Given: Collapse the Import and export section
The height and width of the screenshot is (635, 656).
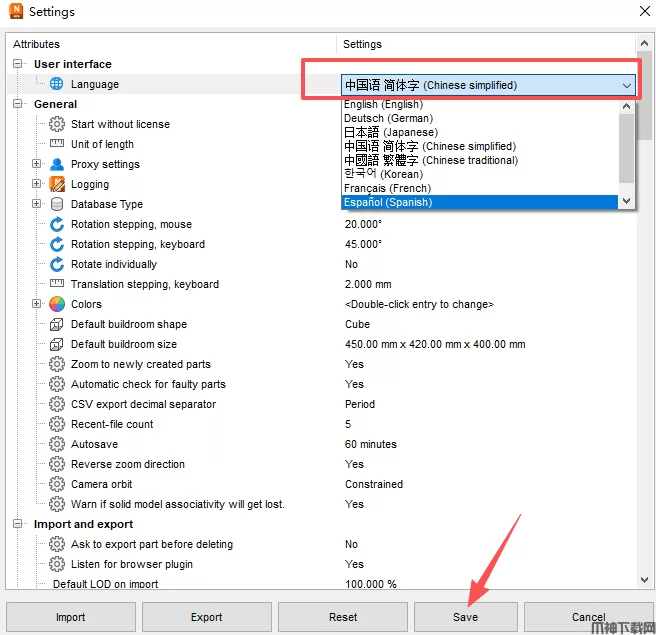Looking at the screenshot, I should [x=17, y=524].
